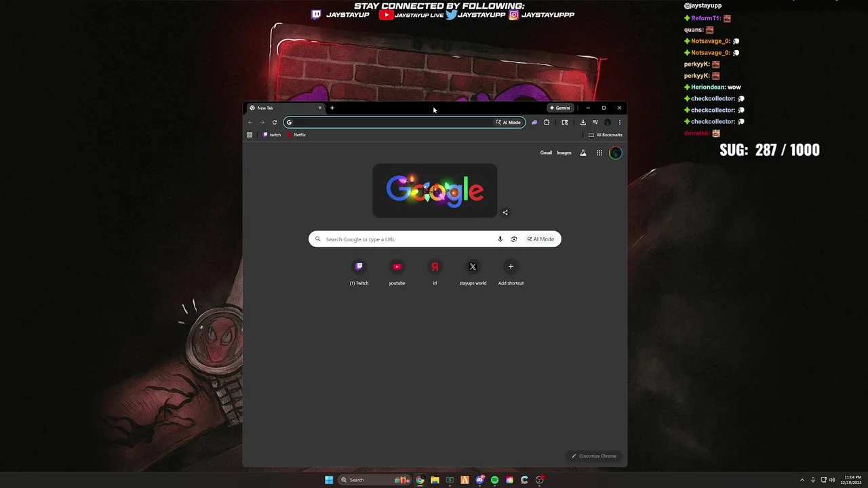Open Spotify from the taskbar
This screenshot has width=868, height=488.
495,480
